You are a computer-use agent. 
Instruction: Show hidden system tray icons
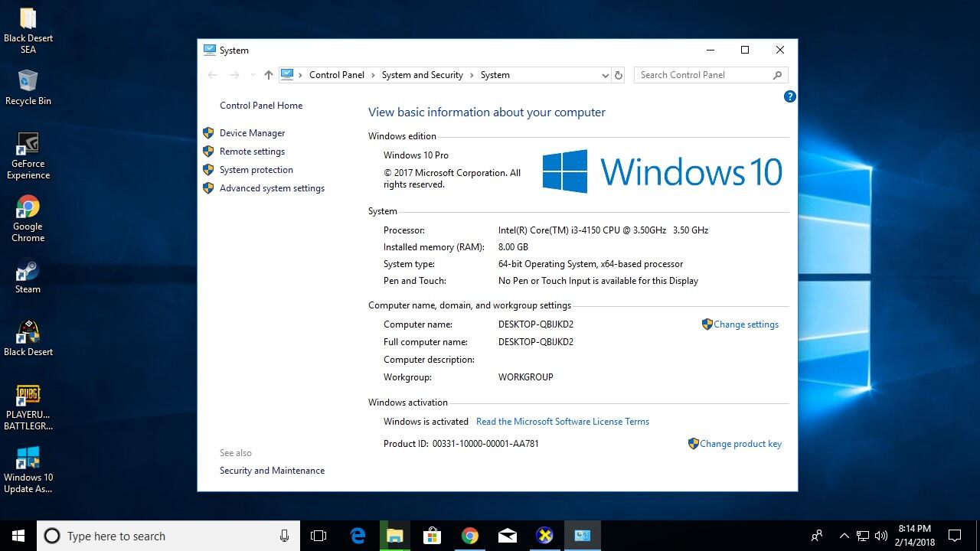(844, 536)
